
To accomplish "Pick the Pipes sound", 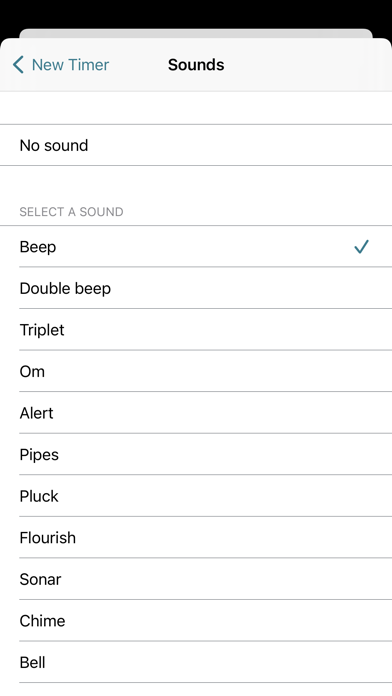I will tap(196, 454).
